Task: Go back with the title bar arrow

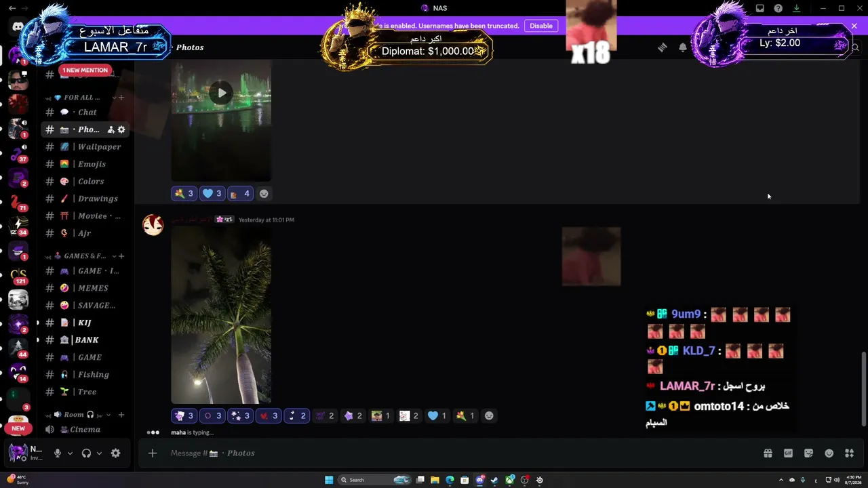Action: [12, 8]
